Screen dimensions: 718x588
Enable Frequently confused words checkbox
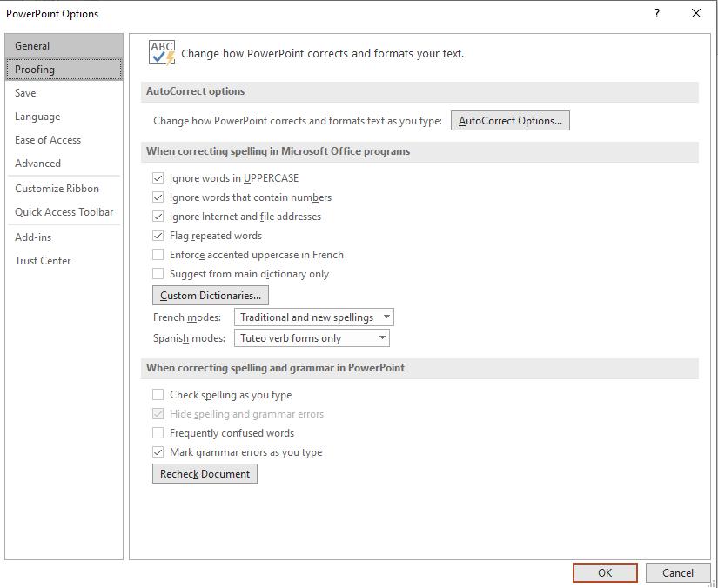click(x=158, y=433)
